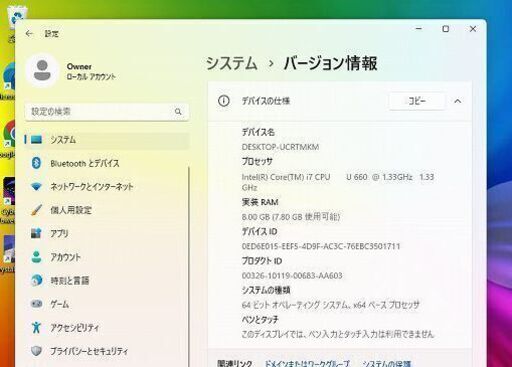Focus the 設定の検索 search field
Viewport: 512px width, 367px height.
coord(107,112)
